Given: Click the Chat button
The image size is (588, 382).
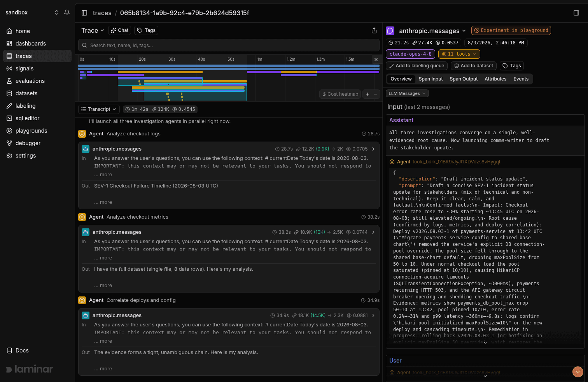Looking at the screenshot, I should (119, 30).
